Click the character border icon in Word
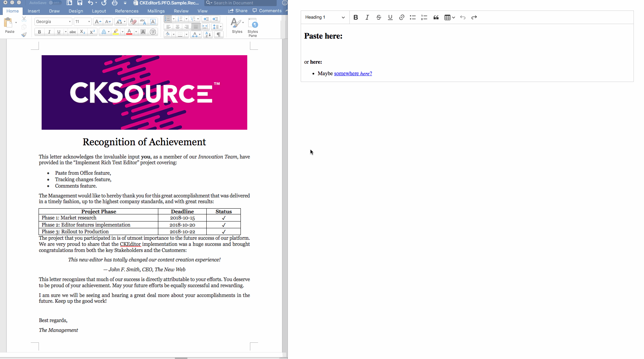The image size is (644, 359). click(153, 22)
